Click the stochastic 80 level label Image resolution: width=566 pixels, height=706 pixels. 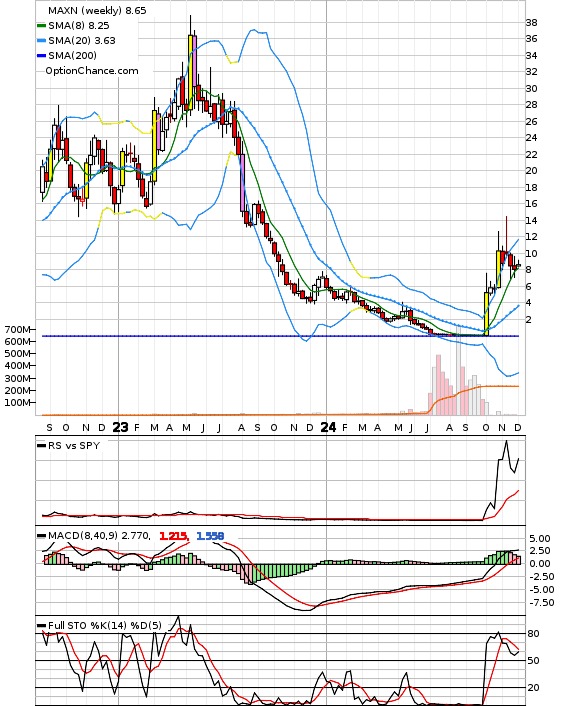point(533,634)
